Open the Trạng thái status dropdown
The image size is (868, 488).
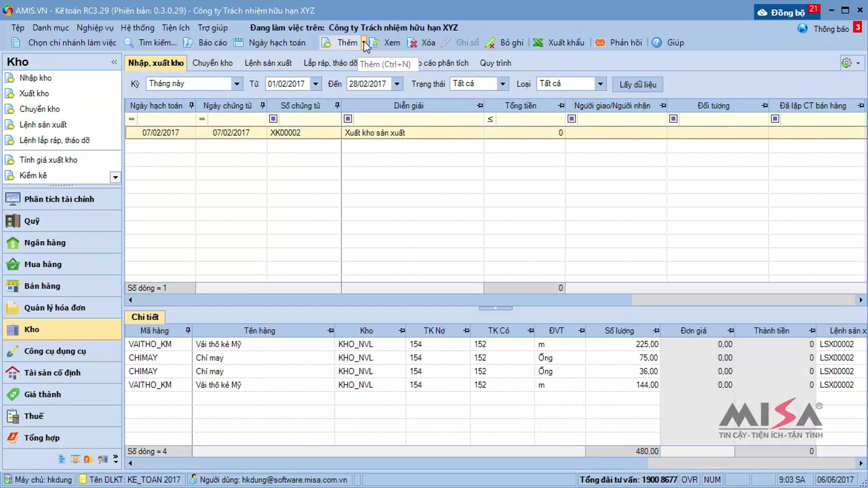[502, 84]
